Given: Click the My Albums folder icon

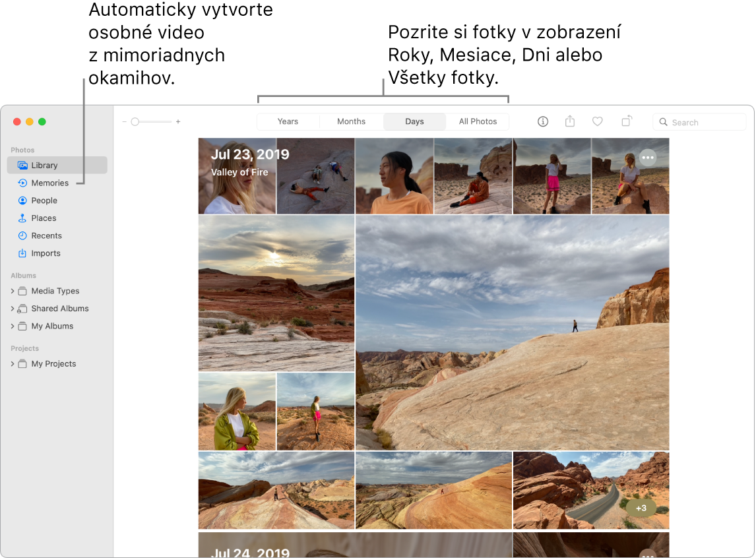Looking at the screenshot, I should pos(22,326).
